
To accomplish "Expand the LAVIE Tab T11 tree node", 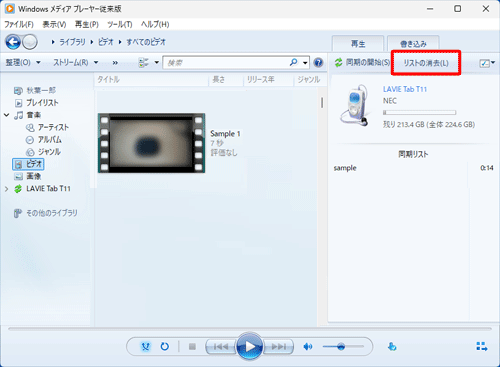I will point(6,189).
